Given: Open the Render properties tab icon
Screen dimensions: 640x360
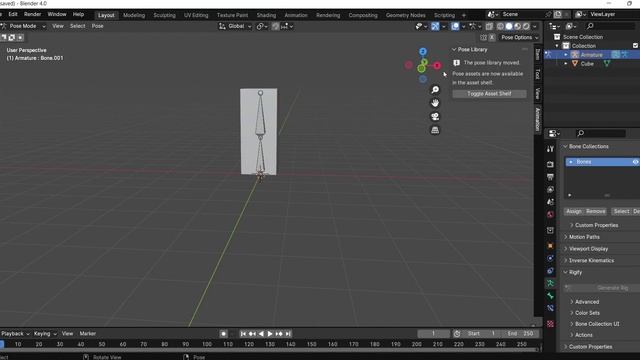Looking at the screenshot, I should tap(550, 164).
